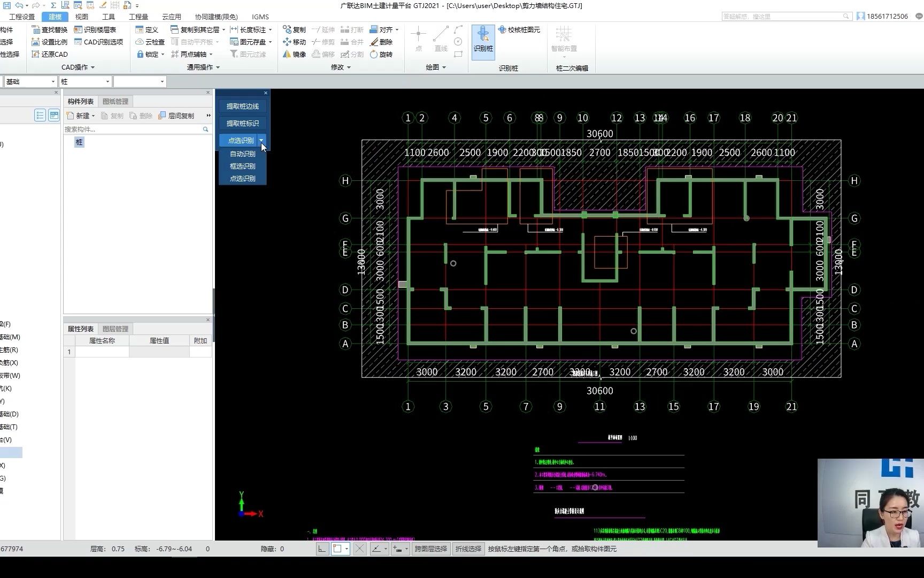The height and width of the screenshot is (578, 924).
Task: Click the 定义 define tool
Action: [x=147, y=29]
